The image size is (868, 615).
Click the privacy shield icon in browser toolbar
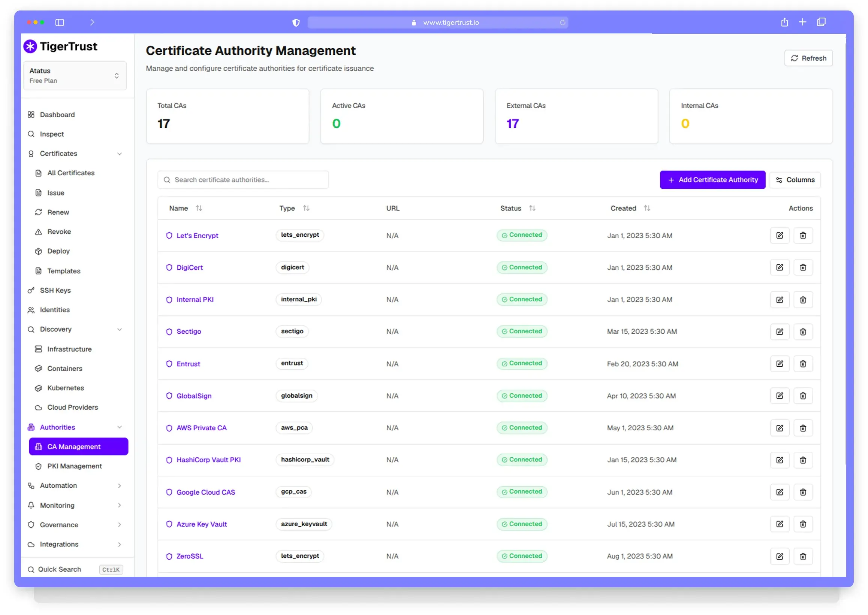[x=296, y=23]
